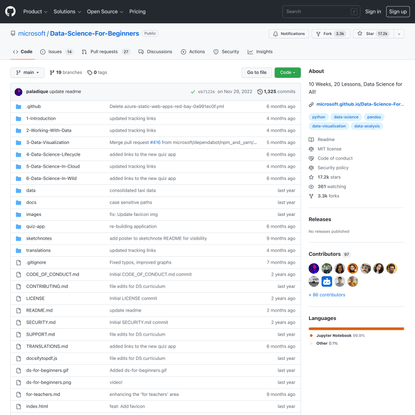Click the file icon beside README.md
The width and height of the screenshot is (415, 415).
[x=18, y=310]
